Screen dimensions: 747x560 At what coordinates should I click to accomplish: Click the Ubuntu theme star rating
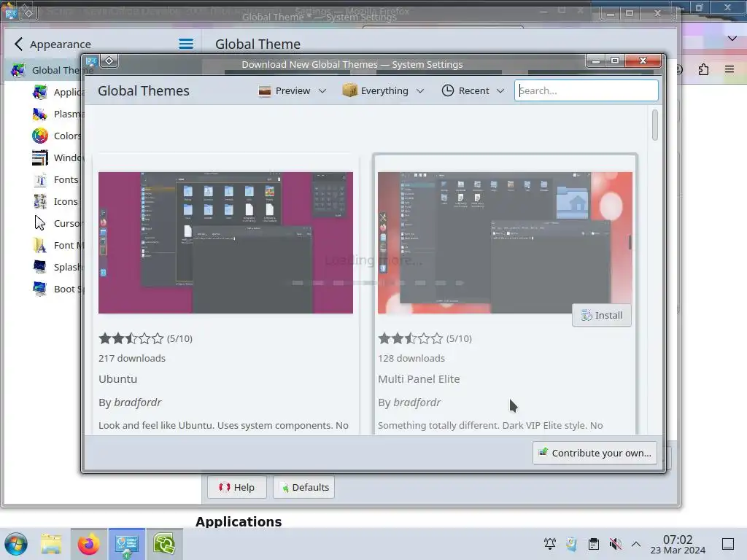pos(131,338)
